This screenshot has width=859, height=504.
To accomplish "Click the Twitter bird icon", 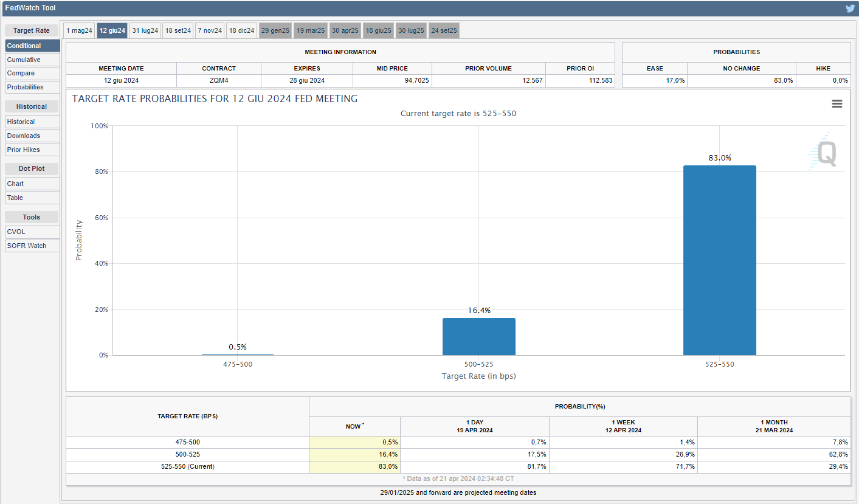I will (850, 9).
